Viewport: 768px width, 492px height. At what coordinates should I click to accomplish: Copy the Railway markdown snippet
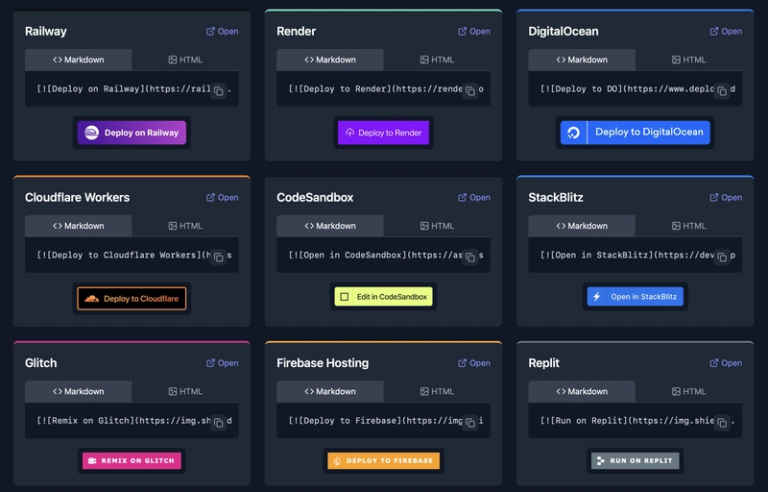219,91
